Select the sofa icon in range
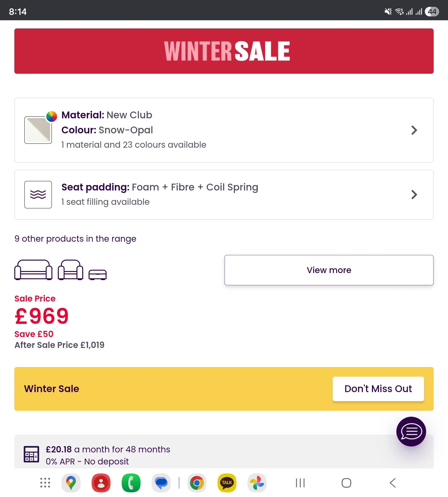This screenshot has width=448, height=497. tap(33, 270)
